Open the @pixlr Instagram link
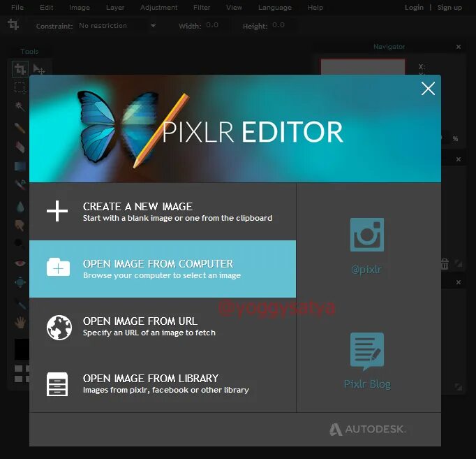The width and height of the screenshot is (476, 459). click(x=367, y=246)
